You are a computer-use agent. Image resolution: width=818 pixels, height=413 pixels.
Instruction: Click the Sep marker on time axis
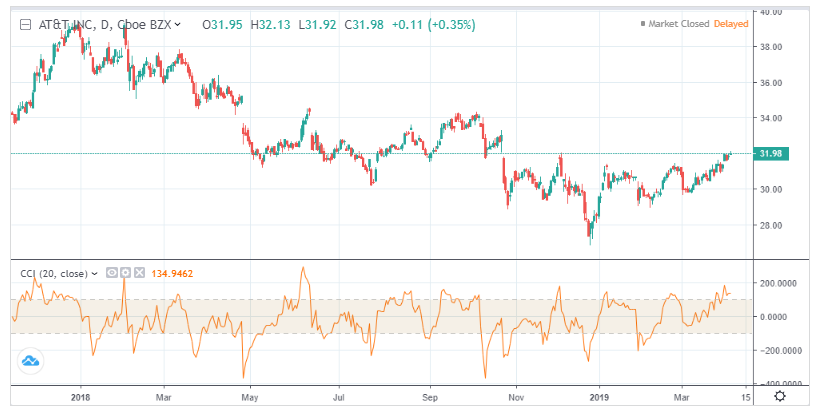tap(429, 396)
